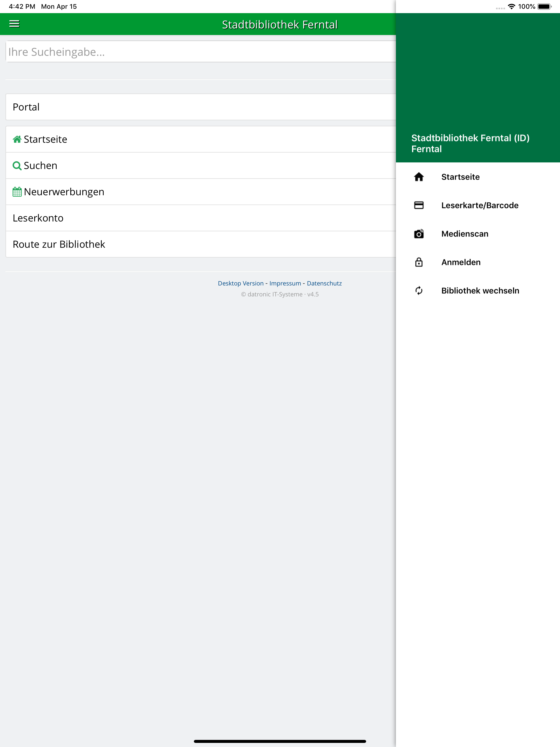Tap the hamburger menu icon

point(14,24)
